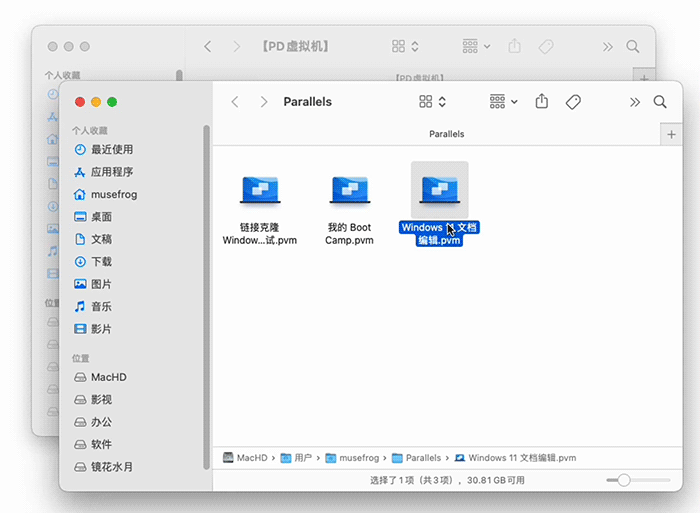Screen dimensions: 700x513
Task: Open 应用程序 in the sidebar
Action: click(x=104, y=172)
